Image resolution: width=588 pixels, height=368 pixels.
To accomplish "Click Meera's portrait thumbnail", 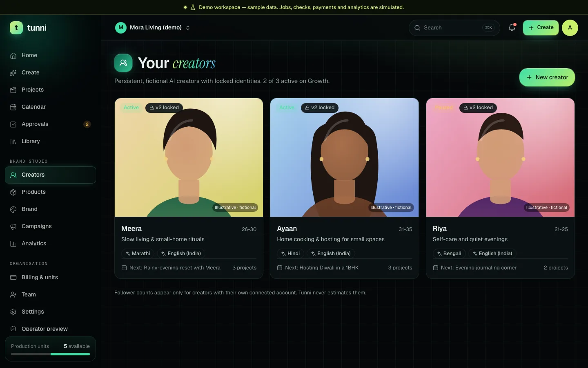I will click(x=189, y=157).
